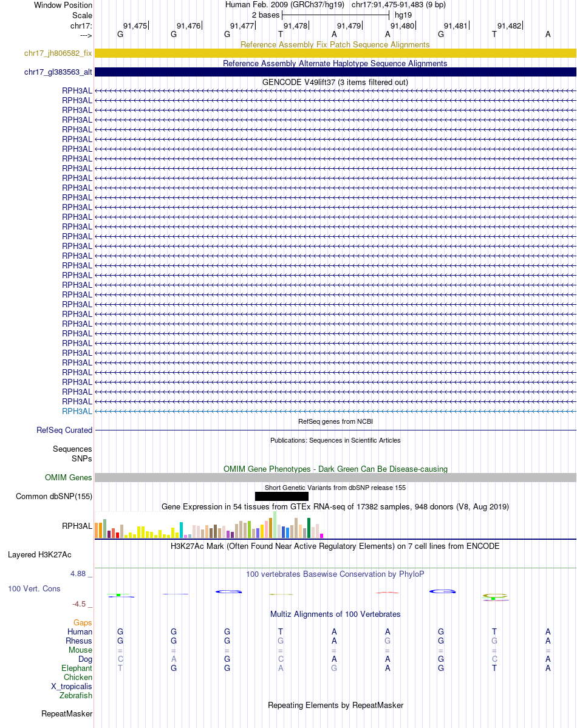The width and height of the screenshot is (577, 728).
Task: Open Multiz Alignments of 100 Vertebrates title
Action: tap(335, 614)
